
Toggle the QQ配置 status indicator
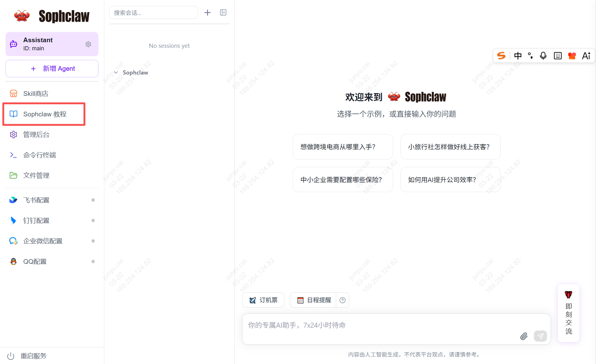(93, 262)
